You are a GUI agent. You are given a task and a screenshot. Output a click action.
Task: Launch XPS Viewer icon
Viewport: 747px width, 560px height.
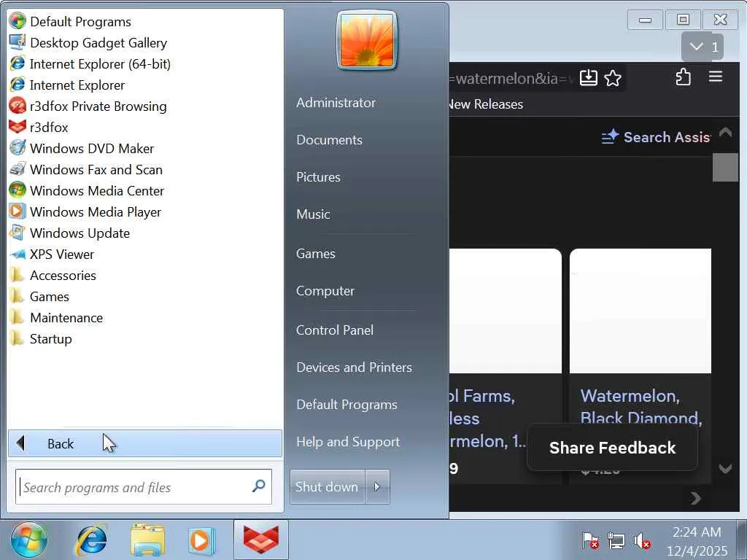pyautogui.click(x=18, y=254)
